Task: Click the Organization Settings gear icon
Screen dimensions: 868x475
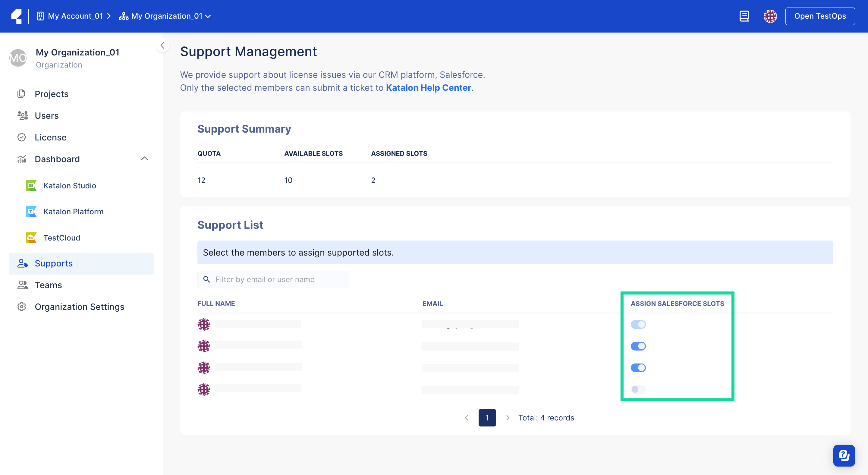Action: 22,307
